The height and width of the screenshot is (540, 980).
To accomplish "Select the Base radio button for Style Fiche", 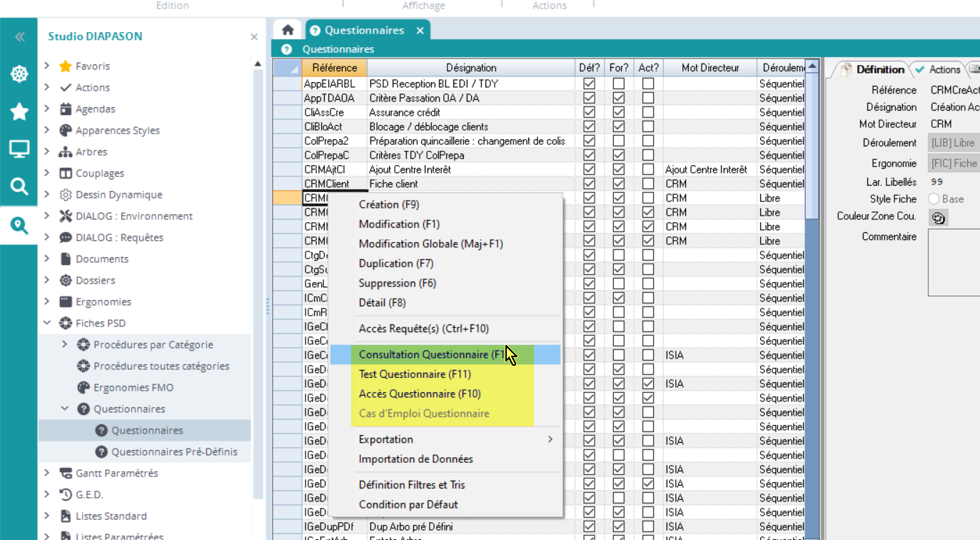I will [x=934, y=199].
